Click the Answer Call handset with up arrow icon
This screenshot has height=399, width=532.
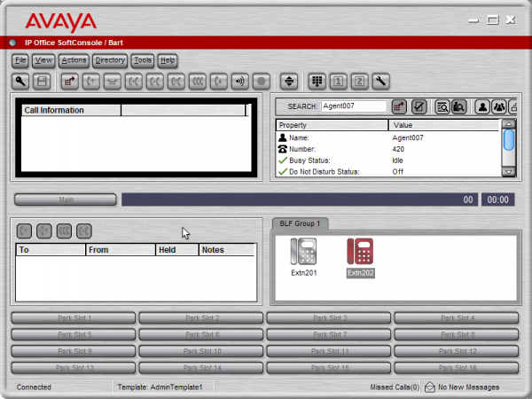coord(91,82)
